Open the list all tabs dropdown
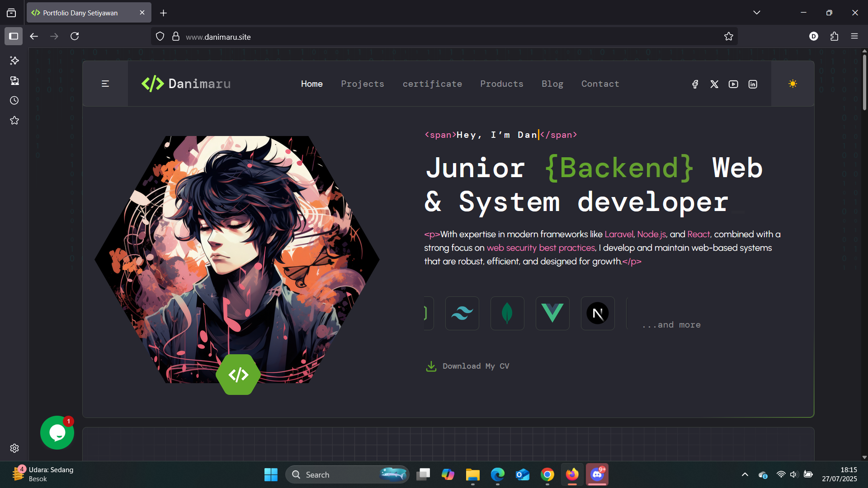 (756, 13)
